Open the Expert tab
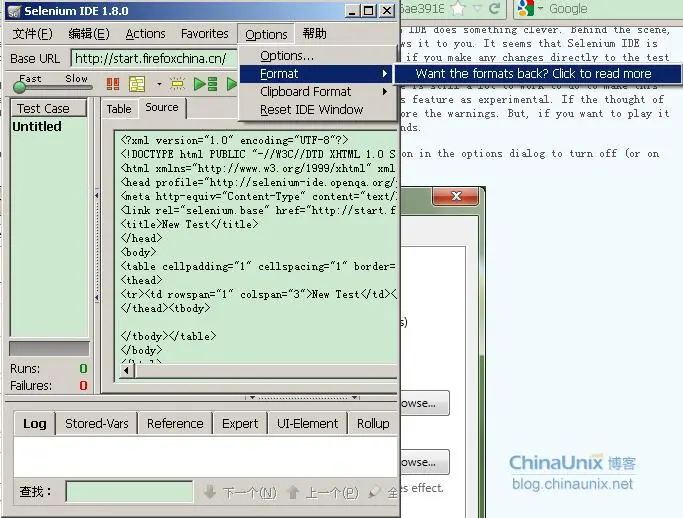The width and height of the screenshot is (683, 518). (x=240, y=423)
